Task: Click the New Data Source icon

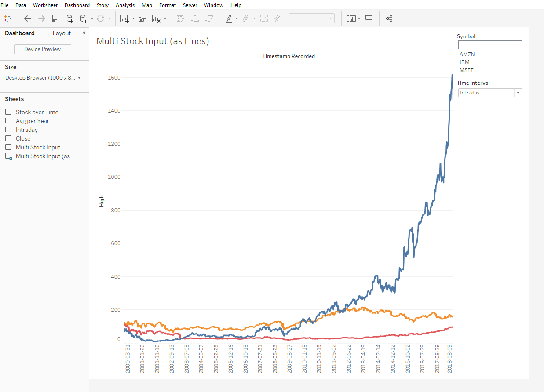Action: click(x=69, y=18)
